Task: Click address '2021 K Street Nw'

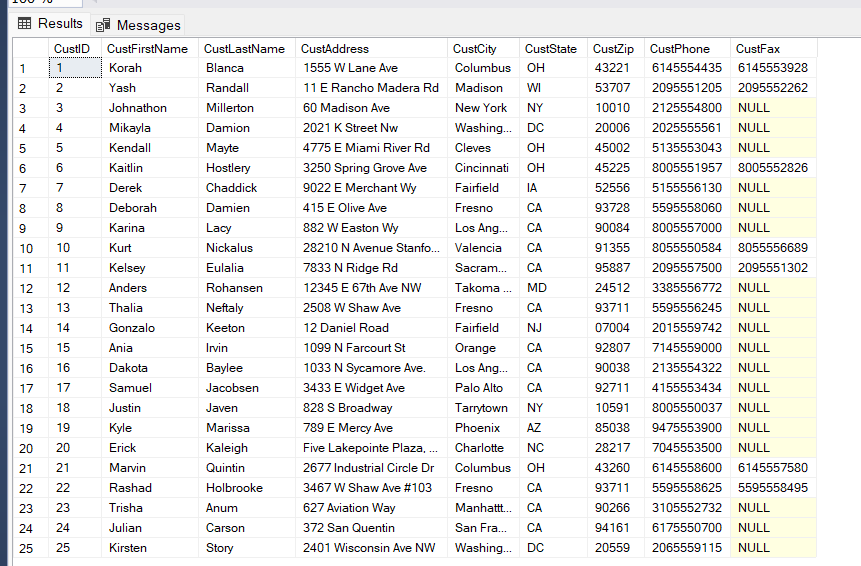Action: (371, 128)
